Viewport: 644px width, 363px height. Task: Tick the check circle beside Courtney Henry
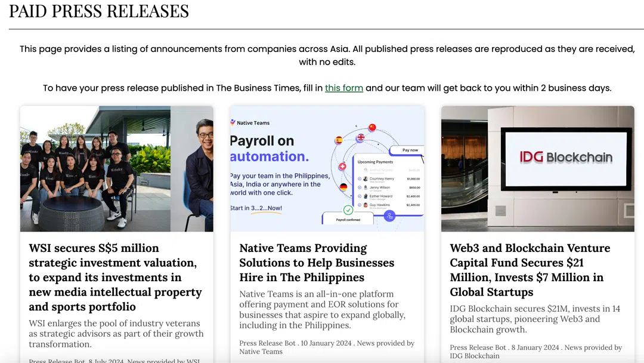coord(360,179)
